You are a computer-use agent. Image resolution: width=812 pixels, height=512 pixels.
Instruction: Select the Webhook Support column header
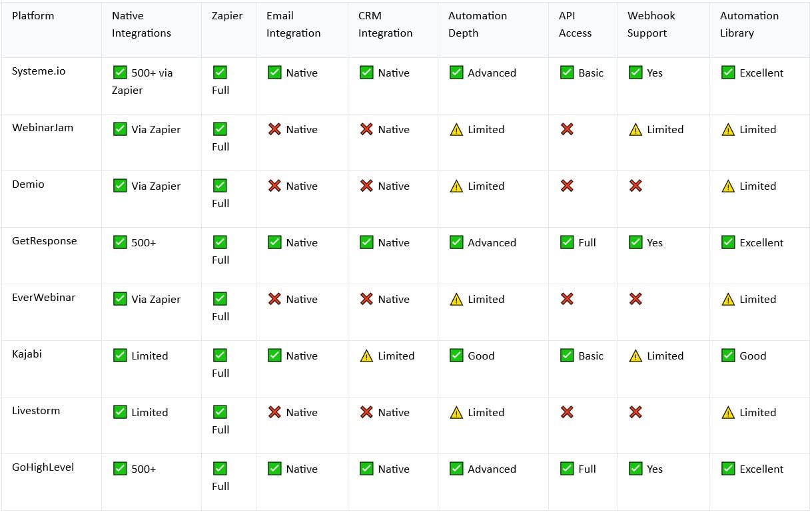click(651, 25)
